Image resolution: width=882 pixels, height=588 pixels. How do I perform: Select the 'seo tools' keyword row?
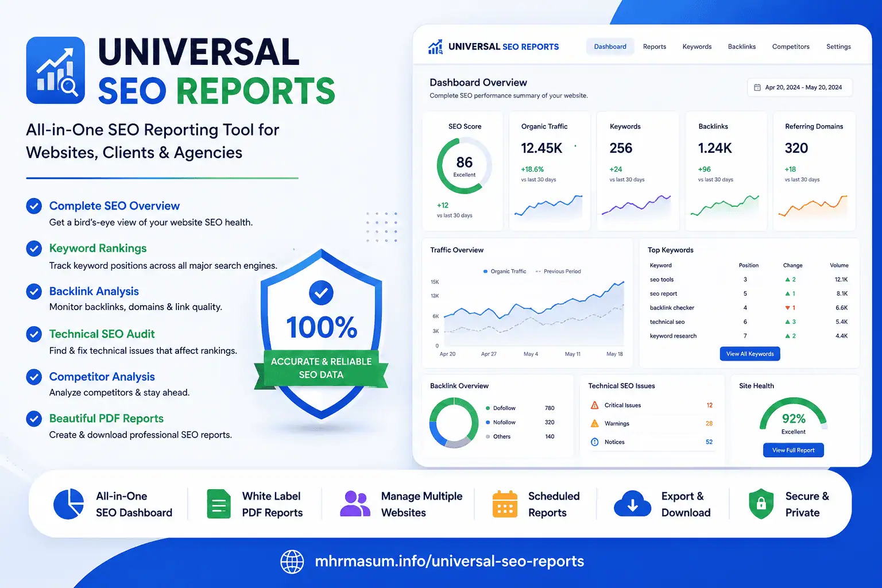tap(749, 280)
